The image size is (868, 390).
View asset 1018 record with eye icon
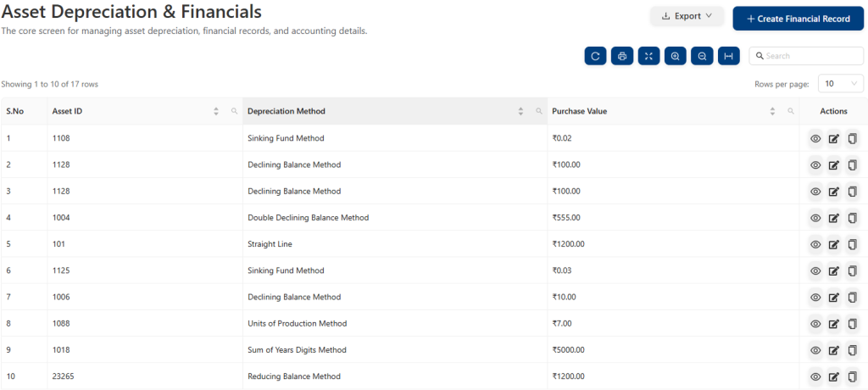tap(815, 350)
